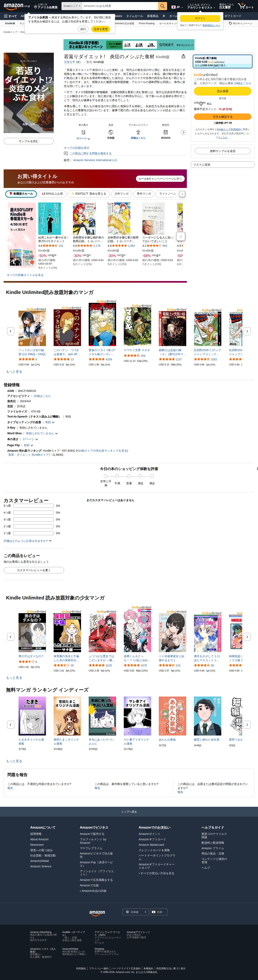Screen dimensions: 258x980
Task: Select the rightmost 満足 rating option
Action: point(152,476)
